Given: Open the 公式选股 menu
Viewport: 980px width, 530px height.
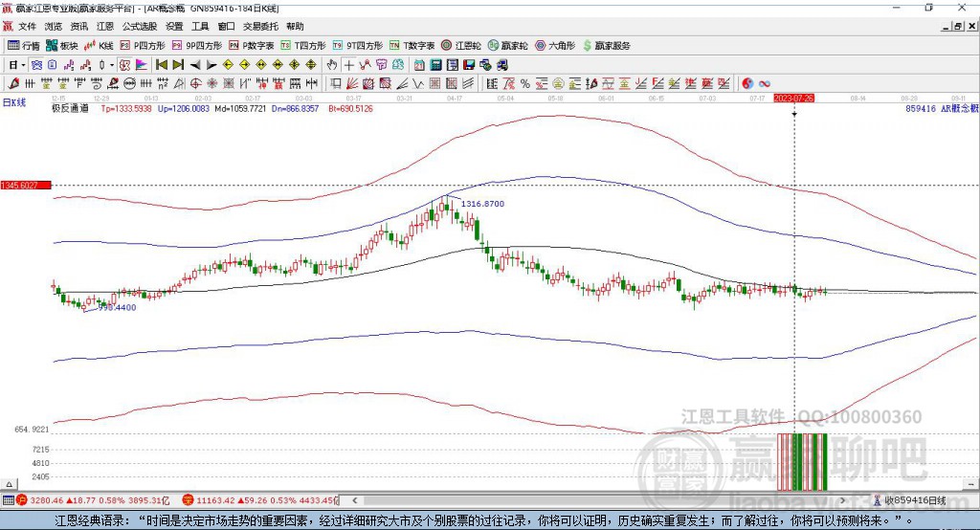Looking at the screenshot, I should point(140,26).
